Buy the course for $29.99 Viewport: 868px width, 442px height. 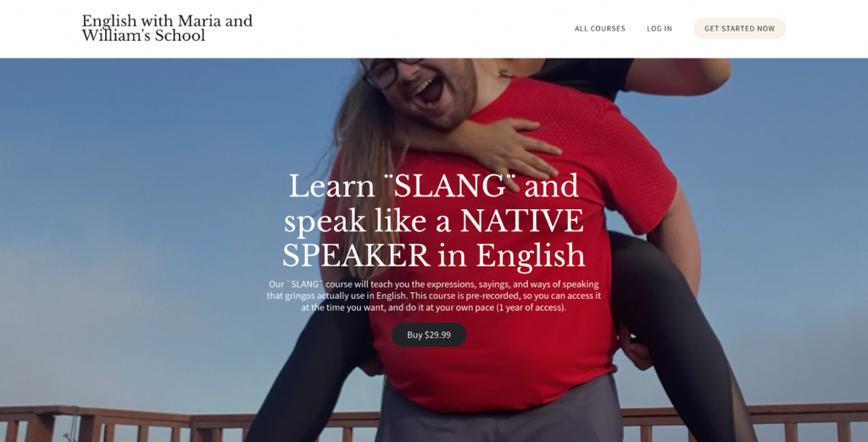(x=429, y=334)
